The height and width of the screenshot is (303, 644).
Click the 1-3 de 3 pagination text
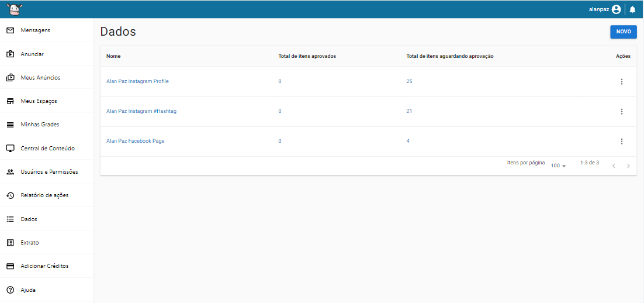point(590,163)
